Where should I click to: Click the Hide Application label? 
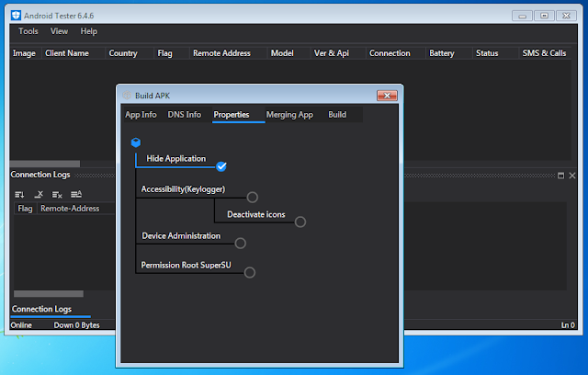pyautogui.click(x=175, y=159)
